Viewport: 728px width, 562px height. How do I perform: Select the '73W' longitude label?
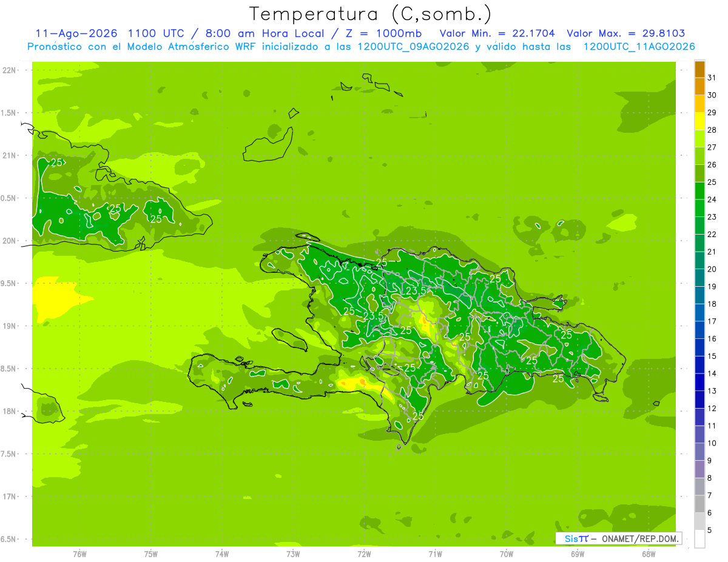pyautogui.click(x=293, y=554)
